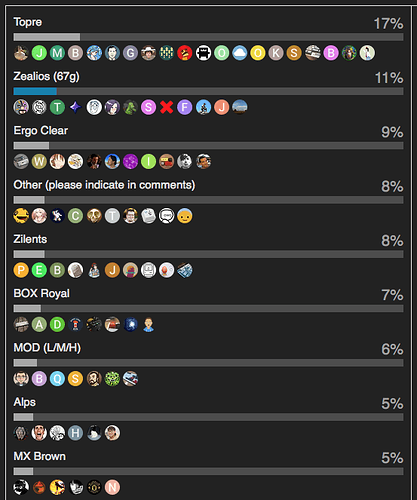
Task: Click the green I avatar under Ergo Clear
Action: (x=148, y=162)
